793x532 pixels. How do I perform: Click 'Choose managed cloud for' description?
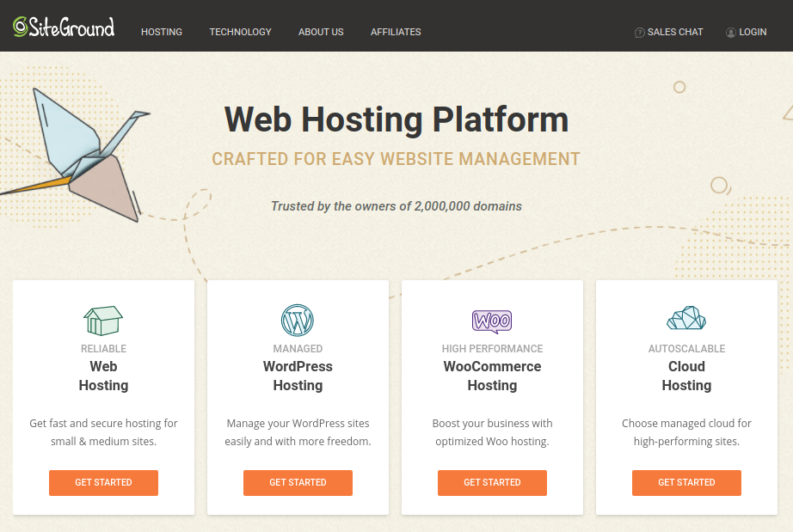tap(687, 432)
